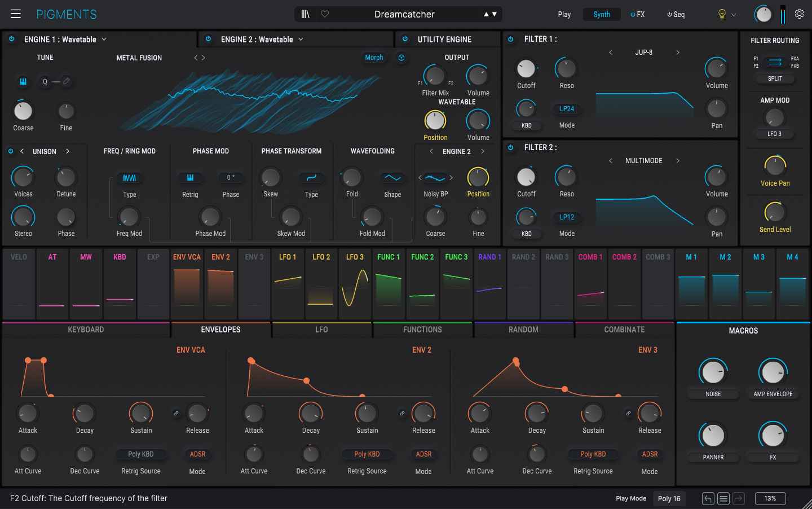This screenshot has height=509, width=812.
Task: Disable Filter 1 with its power toggle
Action: [x=510, y=39]
